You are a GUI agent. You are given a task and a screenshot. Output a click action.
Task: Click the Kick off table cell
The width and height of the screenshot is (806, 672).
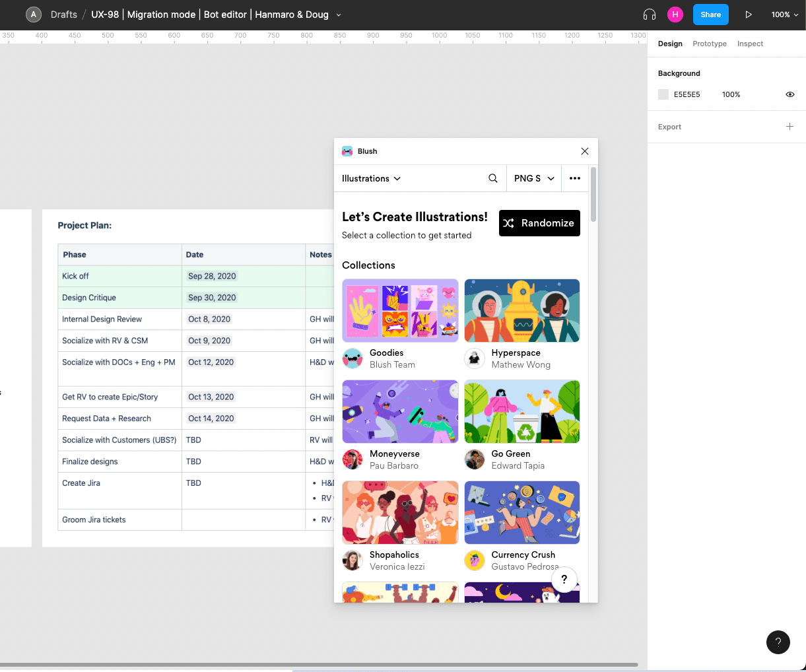click(x=119, y=276)
